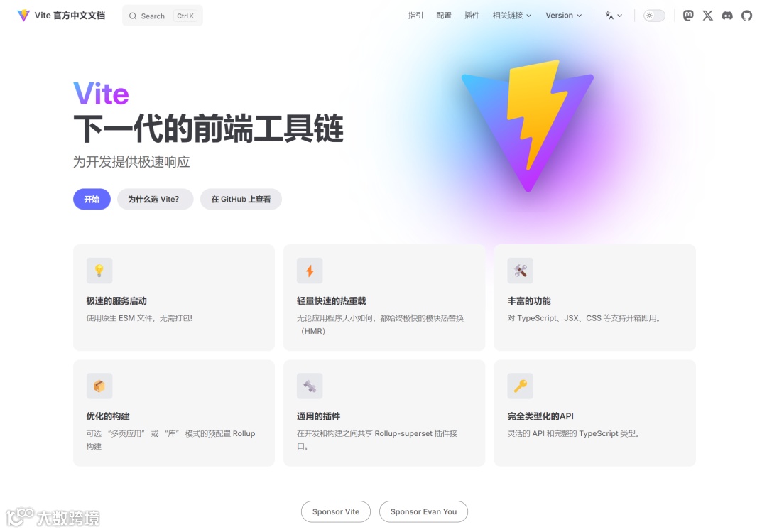The image size is (767, 532).
Task: Click the lightning bolt hot reload icon
Action: 310,271
